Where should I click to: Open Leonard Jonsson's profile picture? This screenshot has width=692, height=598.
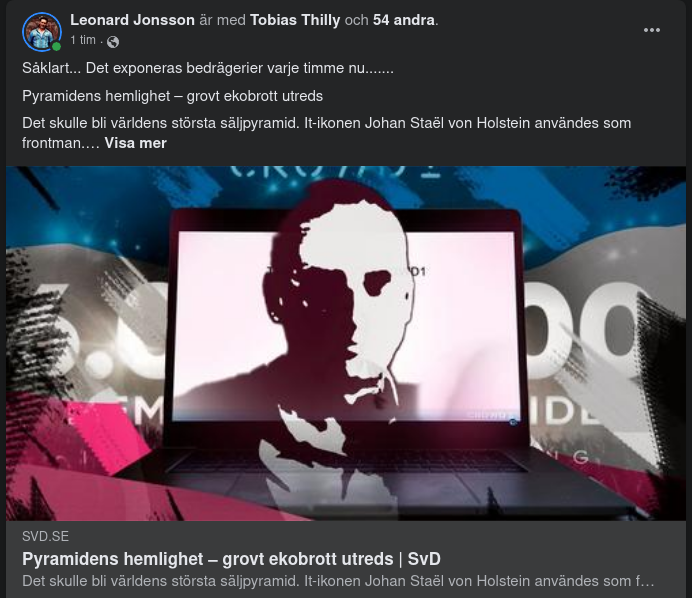point(42,32)
